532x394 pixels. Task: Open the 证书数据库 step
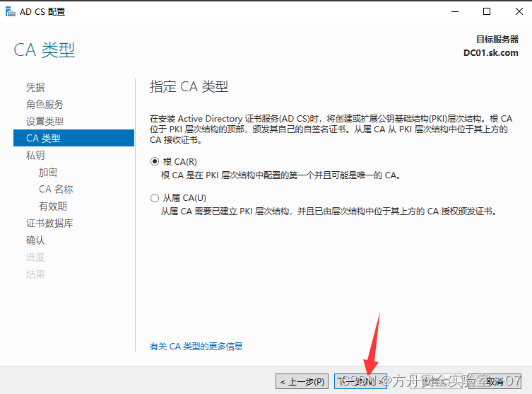point(49,223)
